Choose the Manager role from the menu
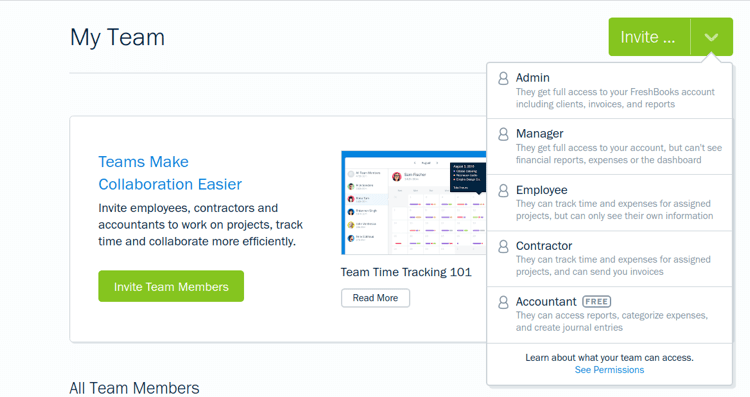 pyautogui.click(x=609, y=147)
